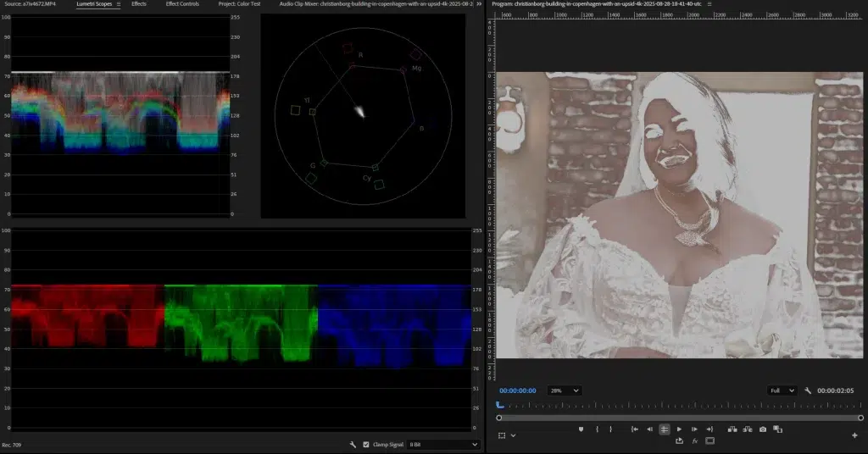The height and width of the screenshot is (454, 868).
Task: Click the Export Frame camera icon
Action: tap(763, 429)
